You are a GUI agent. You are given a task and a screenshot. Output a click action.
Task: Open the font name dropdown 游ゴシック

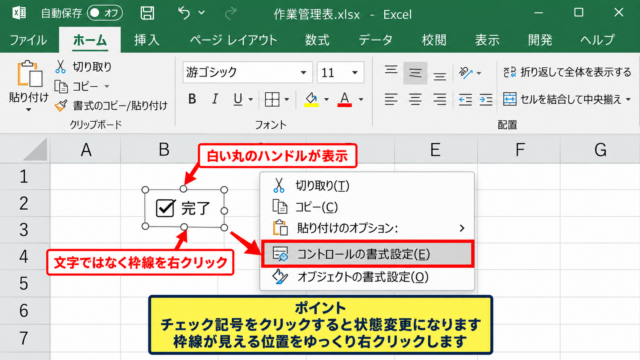[x=303, y=73]
